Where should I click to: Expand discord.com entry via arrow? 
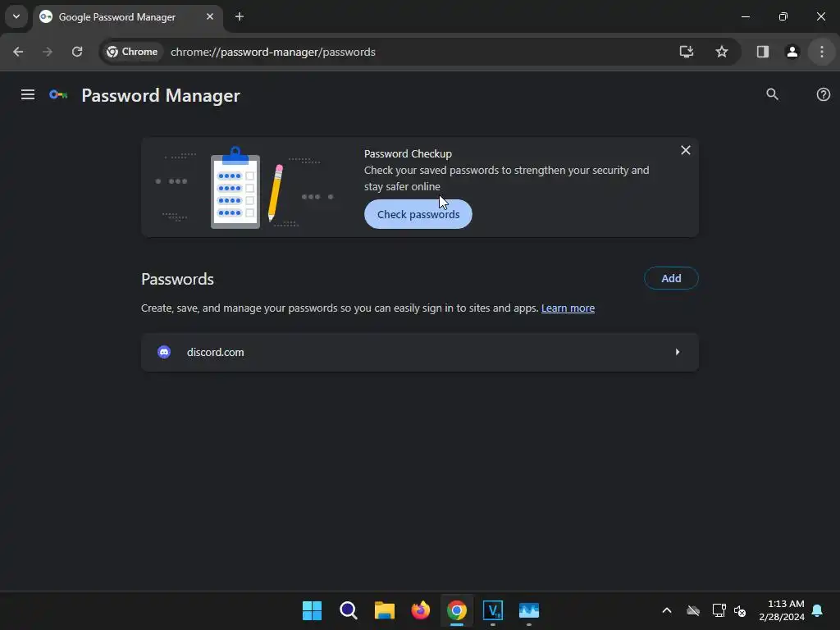pyautogui.click(x=678, y=352)
